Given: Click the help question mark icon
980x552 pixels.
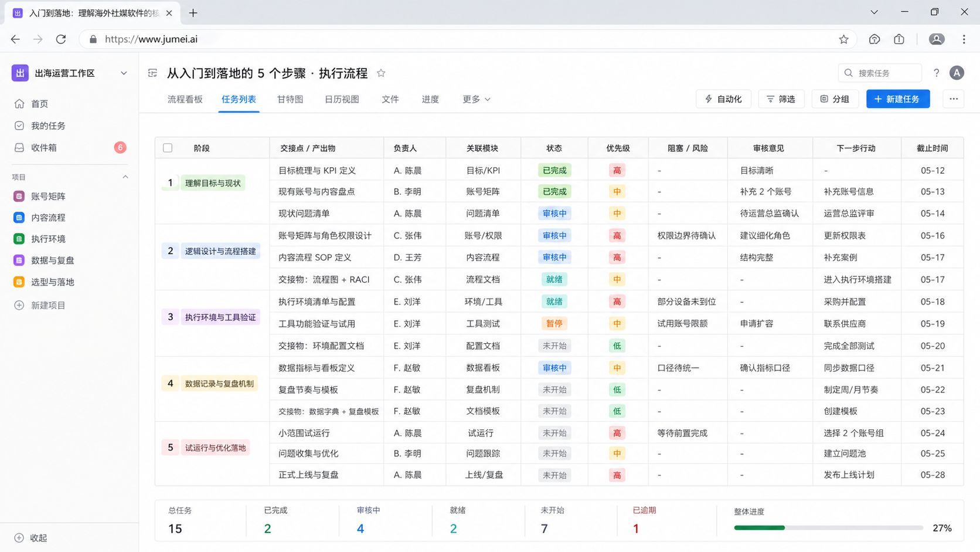Looking at the screenshot, I should click(936, 73).
